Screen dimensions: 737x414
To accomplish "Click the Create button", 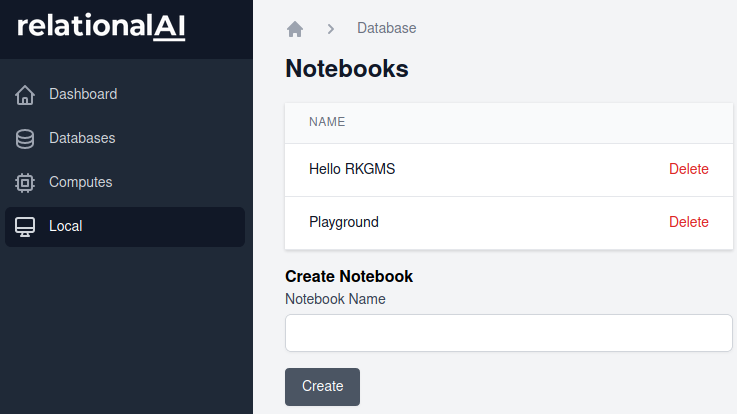I will coord(322,387).
